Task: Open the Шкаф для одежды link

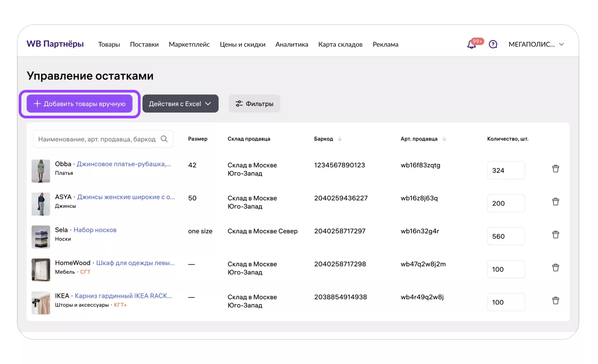Action: coord(136,263)
